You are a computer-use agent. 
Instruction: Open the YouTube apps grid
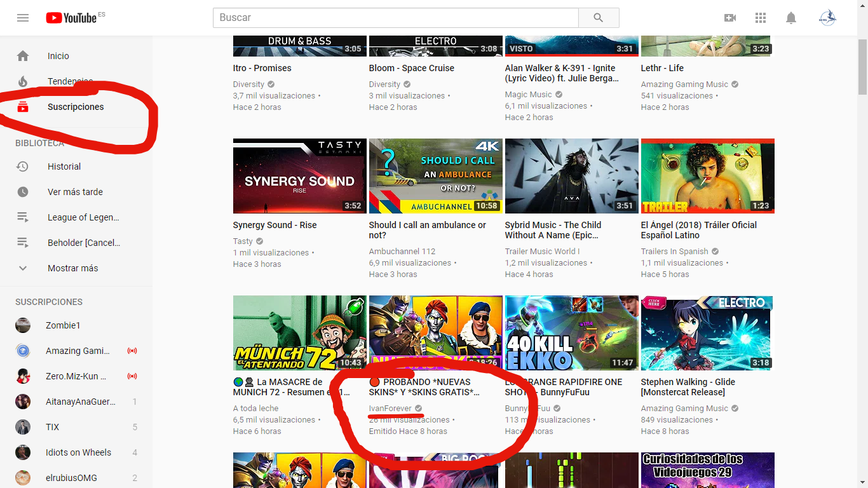pos(761,18)
